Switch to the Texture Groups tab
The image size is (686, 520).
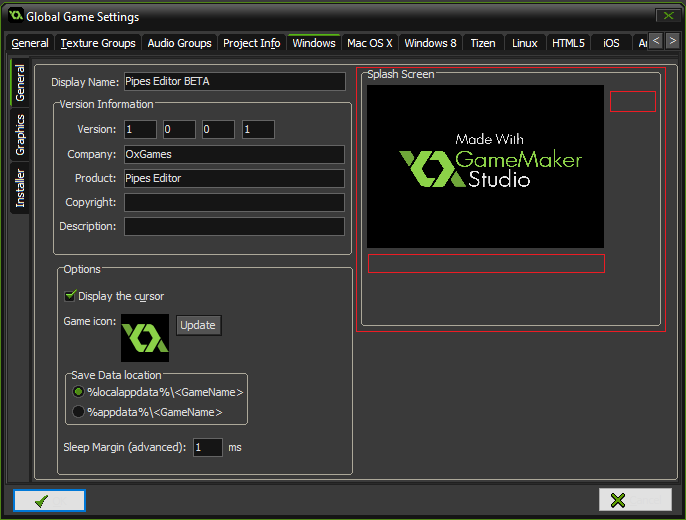(x=97, y=43)
